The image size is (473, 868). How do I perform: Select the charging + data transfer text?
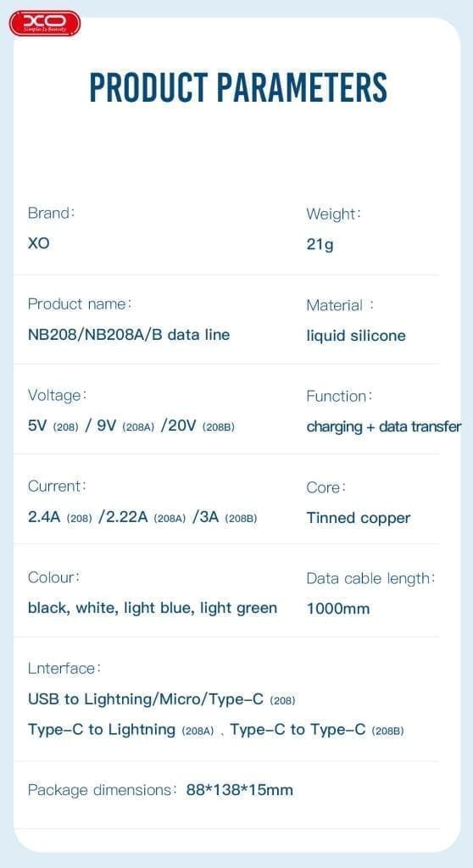coord(384,427)
